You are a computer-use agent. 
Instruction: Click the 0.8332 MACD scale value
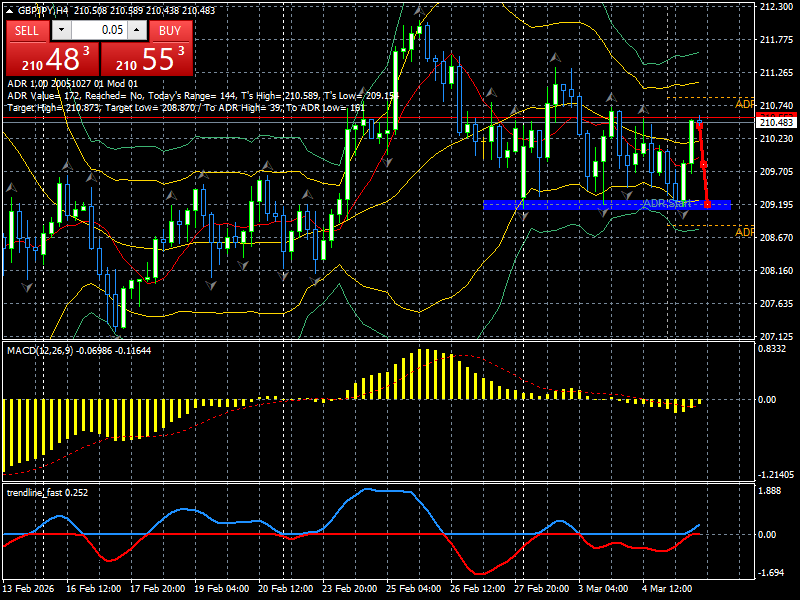pos(772,349)
